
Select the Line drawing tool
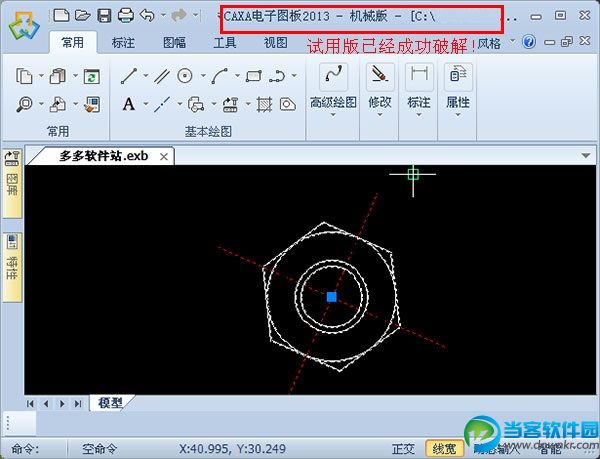(x=129, y=76)
